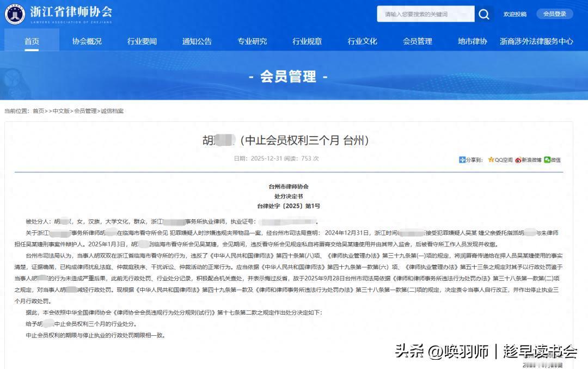
Task: Open 浙商涉外法律服务中心 page
Action: (x=536, y=40)
